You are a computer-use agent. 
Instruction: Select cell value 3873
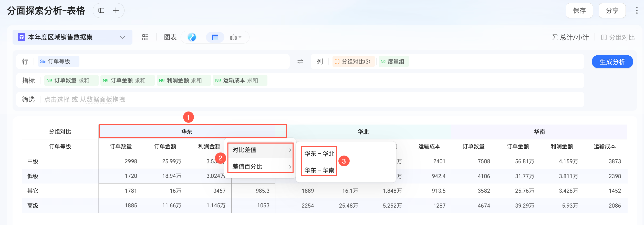615,161
